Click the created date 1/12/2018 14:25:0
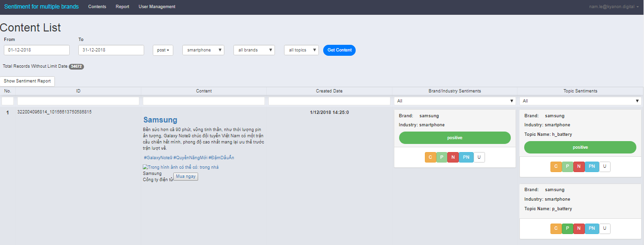The width and height of the screenshot is (644, 245). point(329,112)
